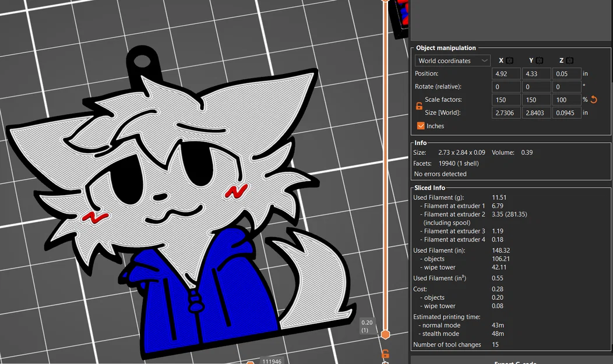Click the stealth mode time 48m

(498, 334)
